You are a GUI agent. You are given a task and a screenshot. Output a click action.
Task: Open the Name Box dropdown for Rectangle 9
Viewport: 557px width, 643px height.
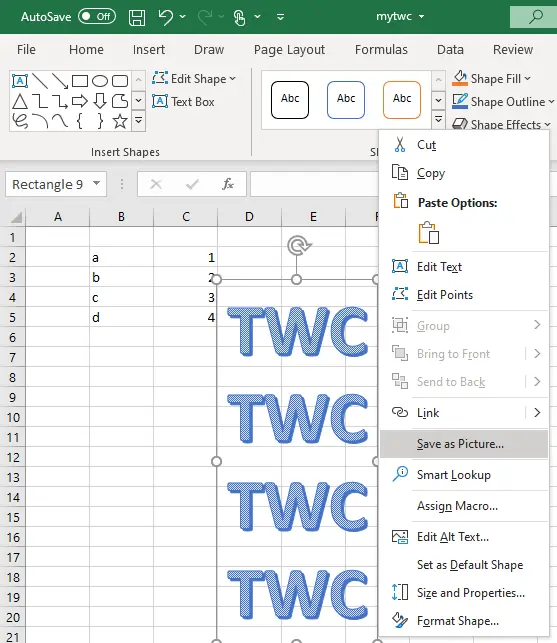(96, 184)
